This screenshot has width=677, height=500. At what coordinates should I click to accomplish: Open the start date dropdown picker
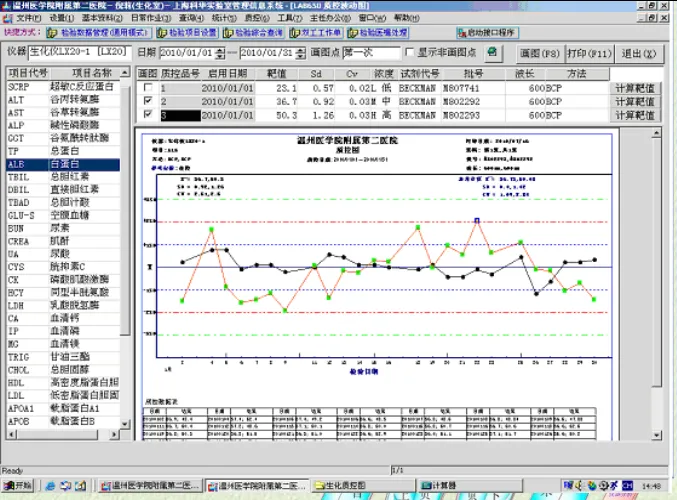(222, 52)
